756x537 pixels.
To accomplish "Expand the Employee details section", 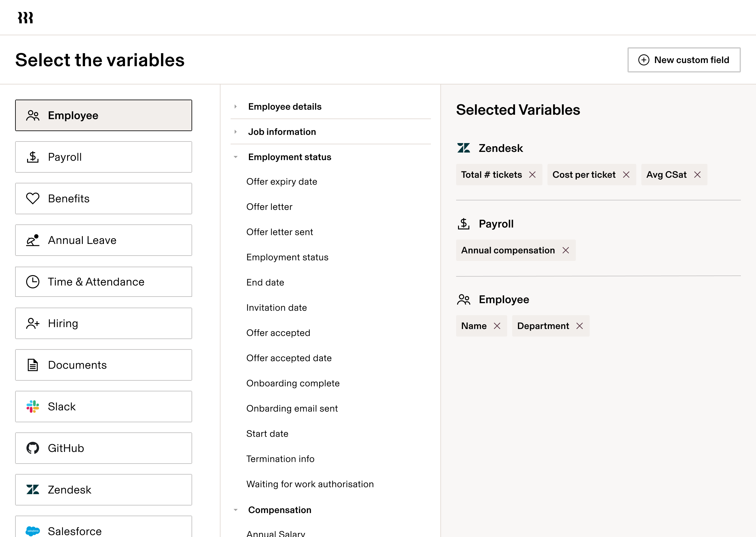I will point(236,107).
